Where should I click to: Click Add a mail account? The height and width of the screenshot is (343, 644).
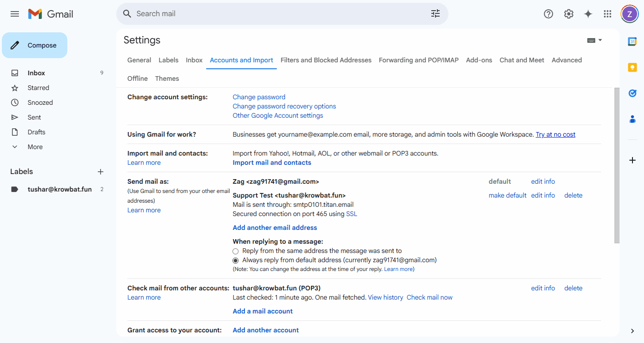coord(262,311)
